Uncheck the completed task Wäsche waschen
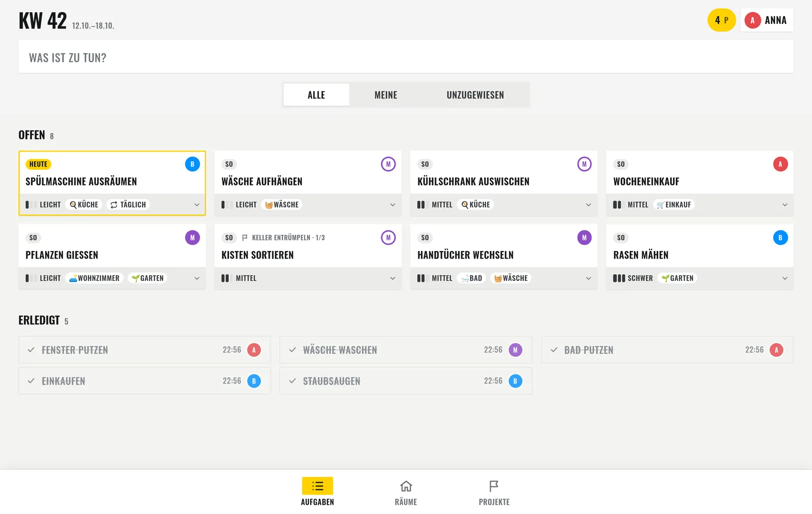The image size is (812, 514). [292, 350]
